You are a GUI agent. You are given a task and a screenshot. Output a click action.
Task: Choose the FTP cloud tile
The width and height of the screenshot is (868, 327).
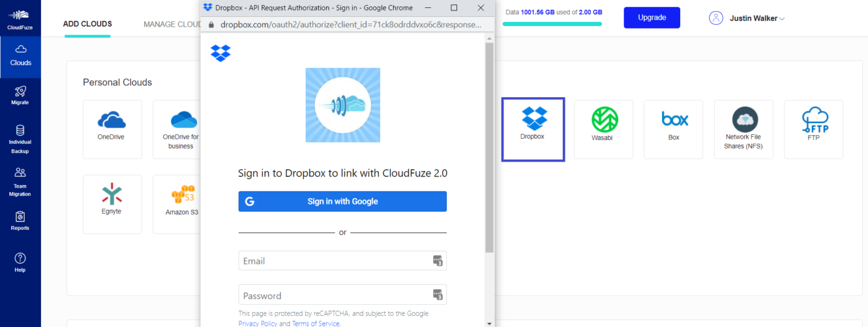coord(813,129)
